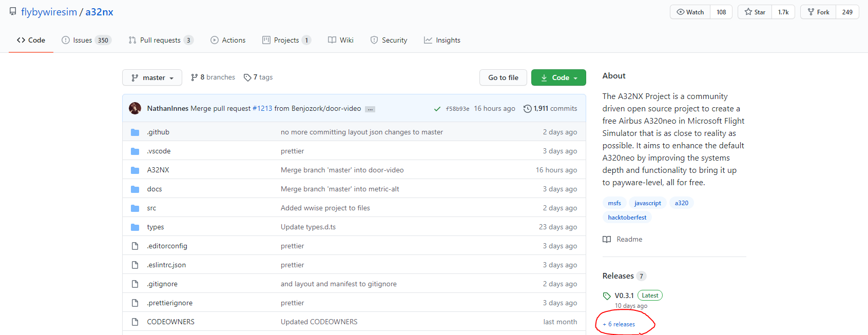Select the a320 topic tag

point(682,203)
